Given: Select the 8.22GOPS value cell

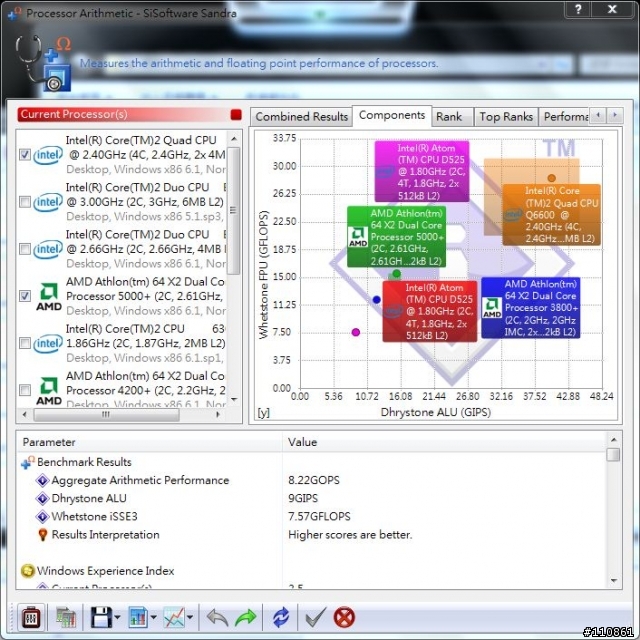Looking at the screenshot, I should coord(314,480).
